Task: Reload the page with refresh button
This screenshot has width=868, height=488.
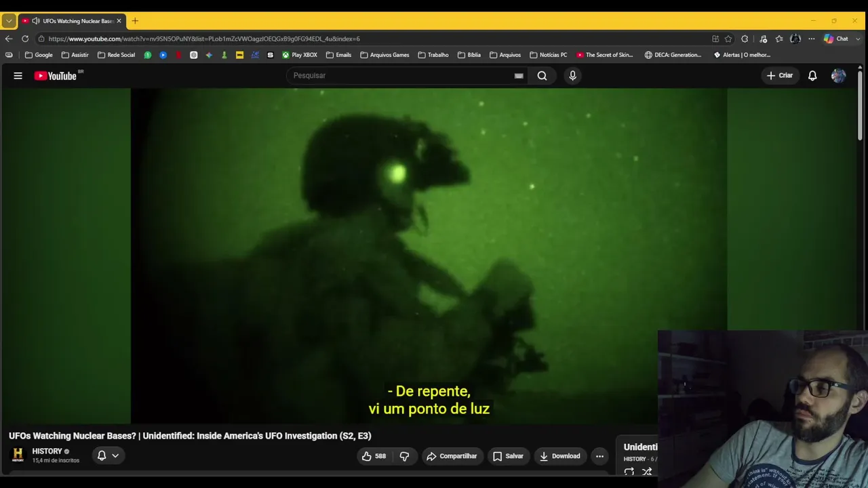Action: click(x=25, y=39)
